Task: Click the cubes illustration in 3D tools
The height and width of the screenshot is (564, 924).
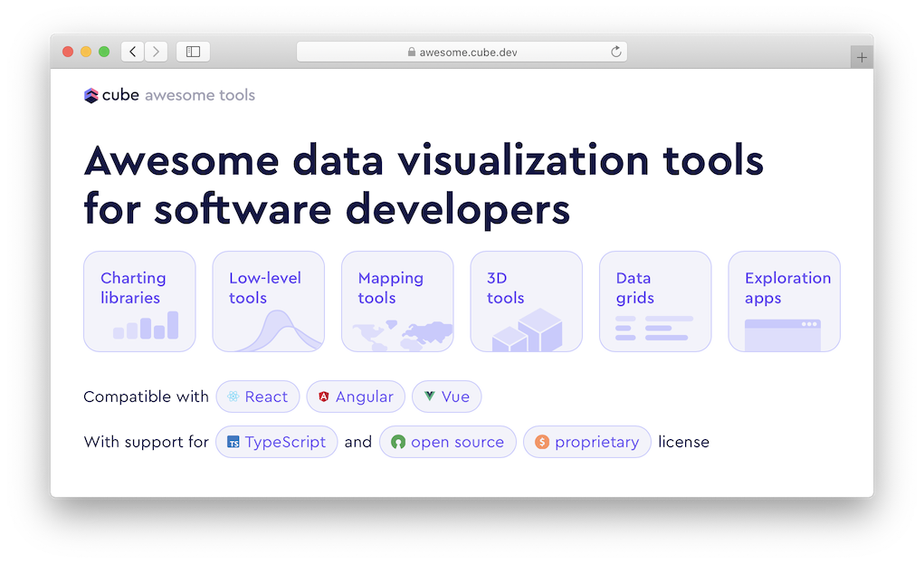Action: tap(528, 330)
